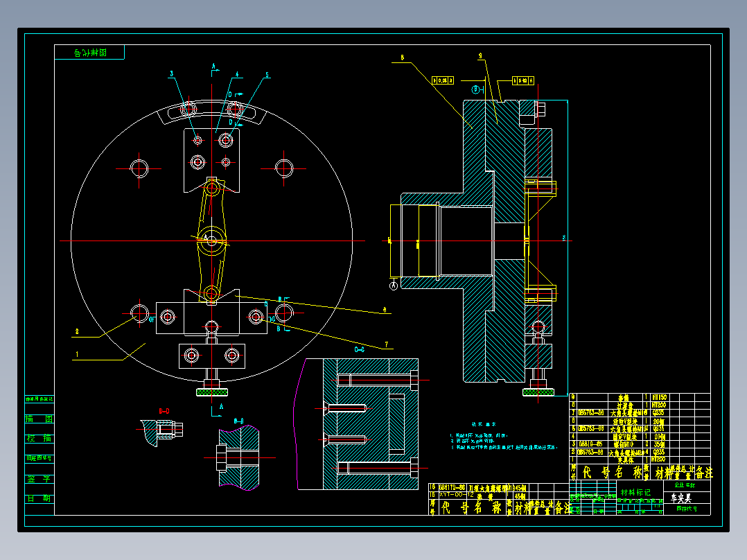This screenshot has height=560, width=747.
Task: Select the datum B circle symbol
Action: pyautogui.click(x=475, y=89)
